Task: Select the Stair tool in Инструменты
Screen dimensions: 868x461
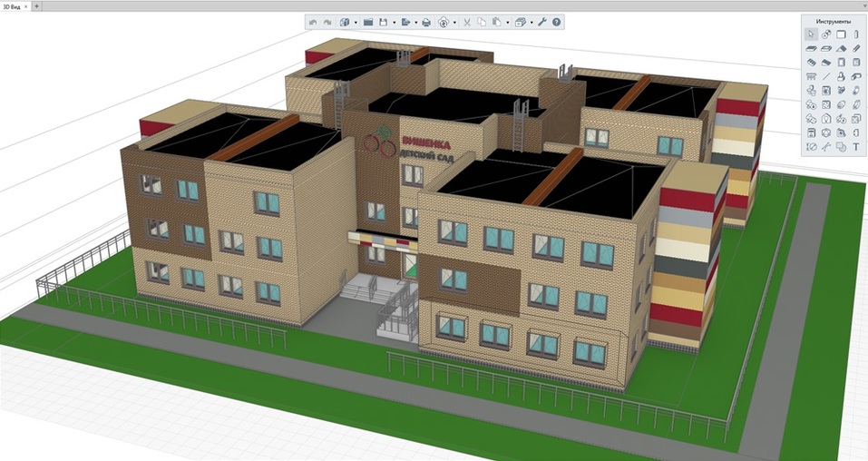Action: 812,62
